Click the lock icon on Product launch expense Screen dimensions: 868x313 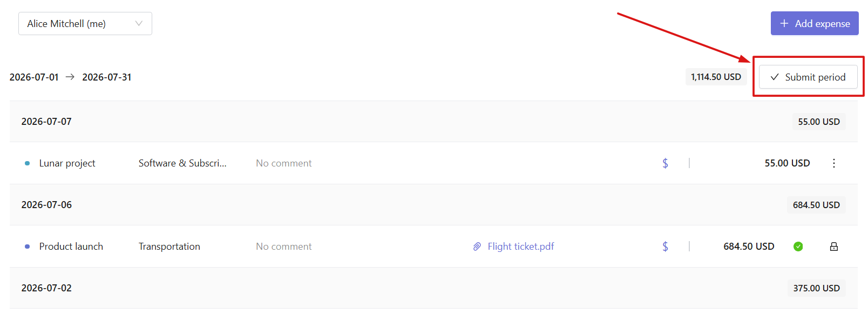(833, 247)
